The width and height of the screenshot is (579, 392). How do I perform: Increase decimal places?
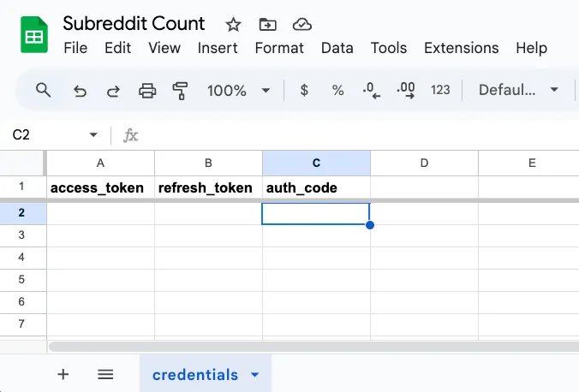[406, 90]
